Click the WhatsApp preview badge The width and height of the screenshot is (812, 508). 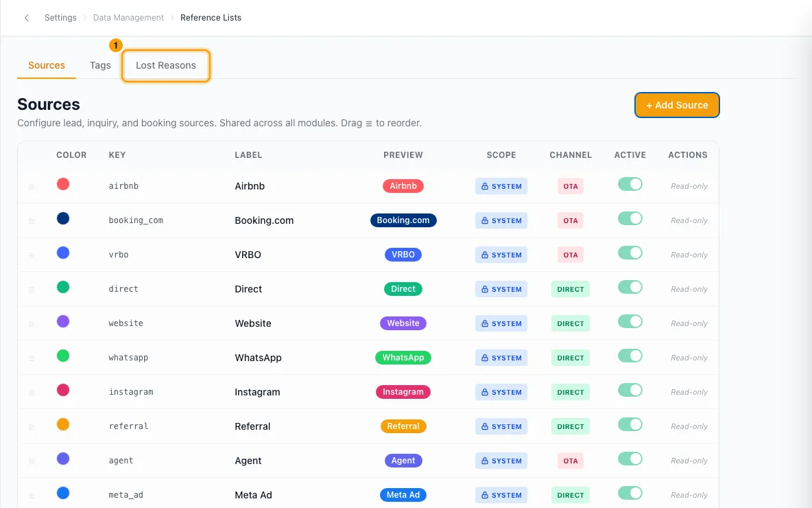[x=403, y=358]
